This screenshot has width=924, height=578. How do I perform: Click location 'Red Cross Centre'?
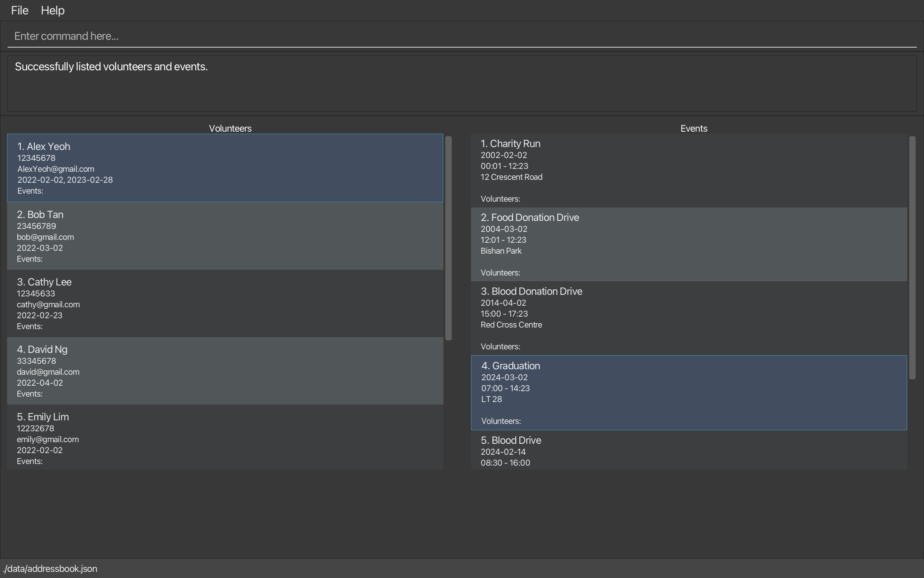tap(511, 325)
